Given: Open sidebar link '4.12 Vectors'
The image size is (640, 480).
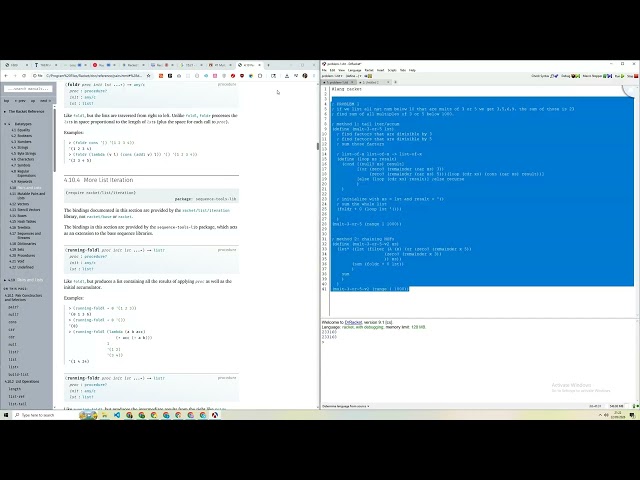Looking at the screenshot, I should tap(19, 204).
